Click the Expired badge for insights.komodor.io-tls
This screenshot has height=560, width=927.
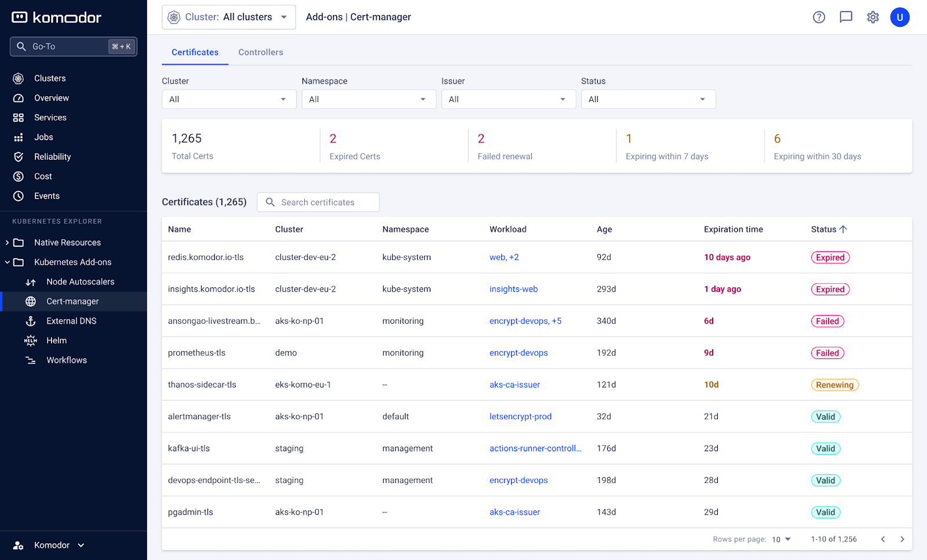click(830, 289)
